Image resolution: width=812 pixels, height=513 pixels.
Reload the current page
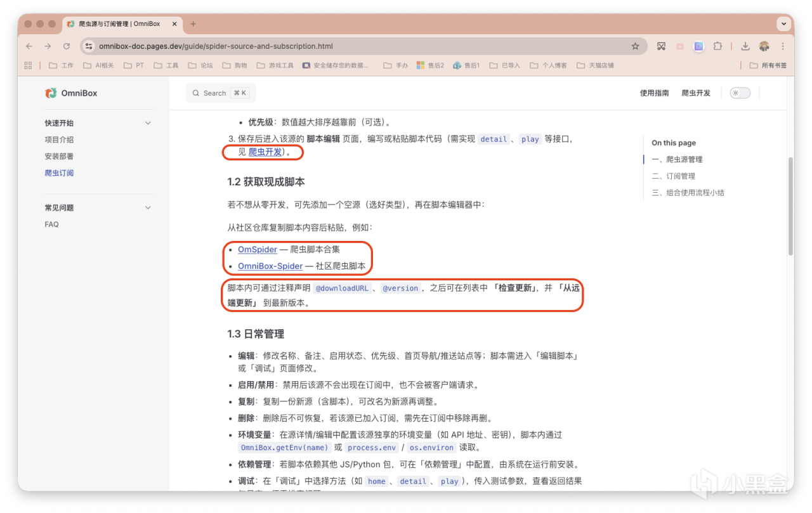tap(67, 46)
